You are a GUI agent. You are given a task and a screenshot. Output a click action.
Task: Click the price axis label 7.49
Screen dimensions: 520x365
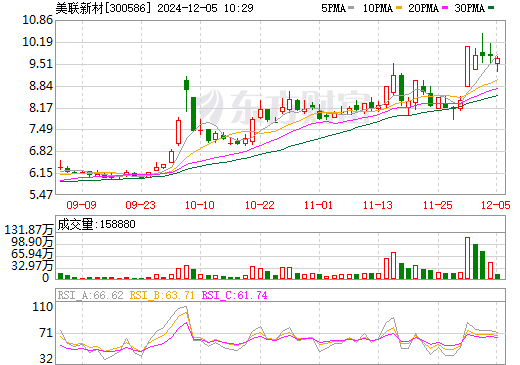click(41, 129)
